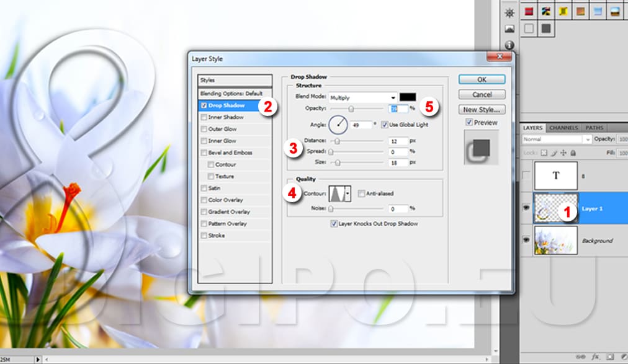The image size is (628, 364).
Task: Click the lock position move icon
Action: tap(563, 153)
